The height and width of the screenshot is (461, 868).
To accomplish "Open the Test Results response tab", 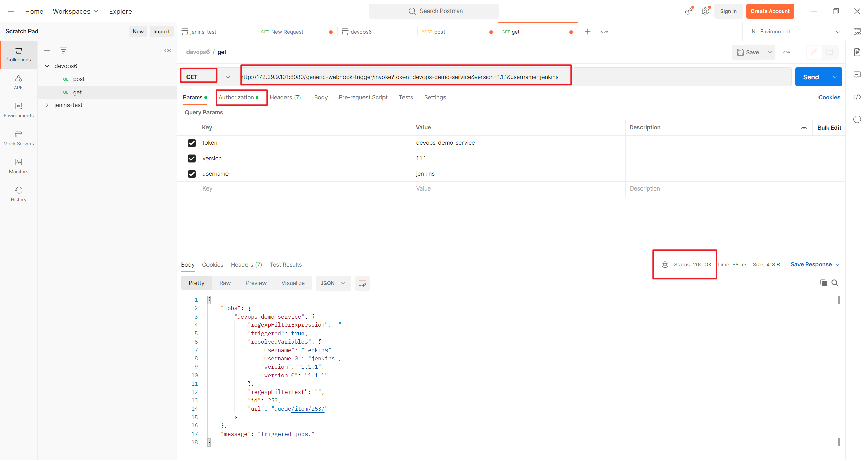I will coord(285,265).
